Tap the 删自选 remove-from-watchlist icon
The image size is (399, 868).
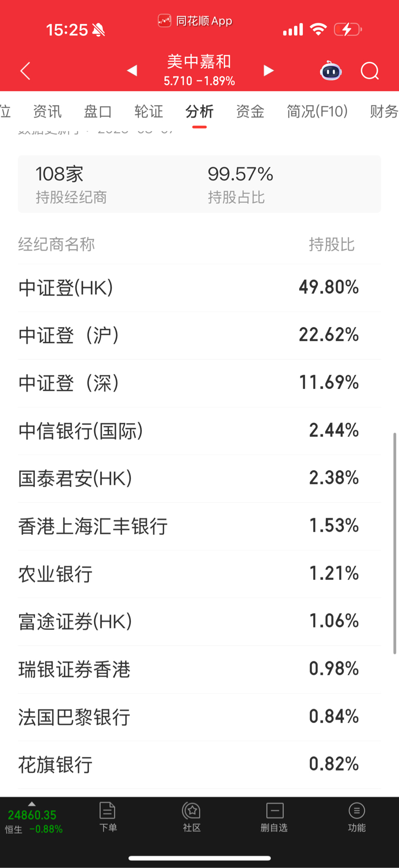pos(274,817)
